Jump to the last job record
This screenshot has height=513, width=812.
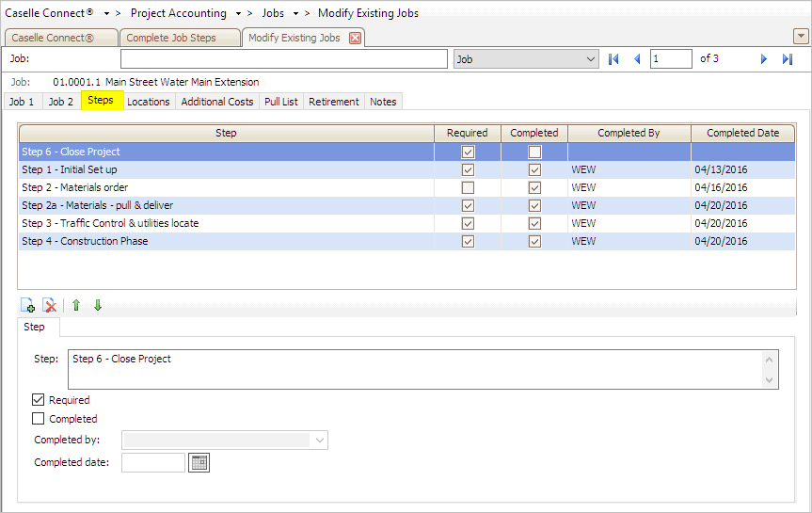pos(788,59)
